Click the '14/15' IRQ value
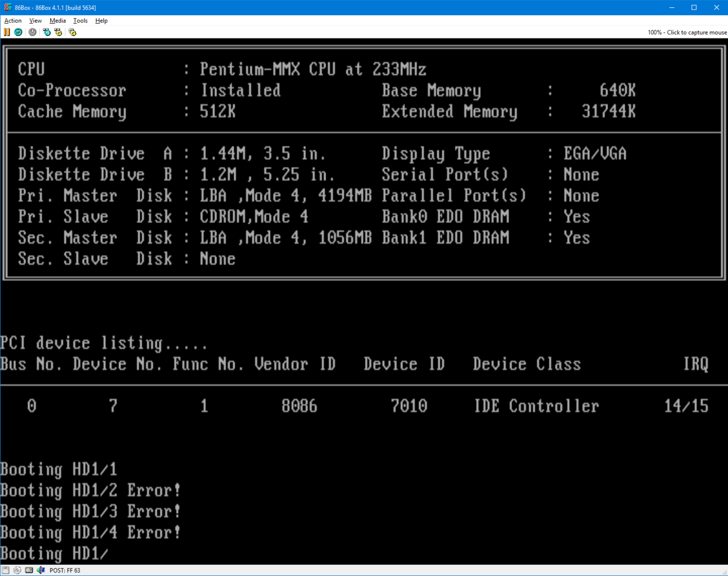The image size is (728, 576). (x=686, y=406)
